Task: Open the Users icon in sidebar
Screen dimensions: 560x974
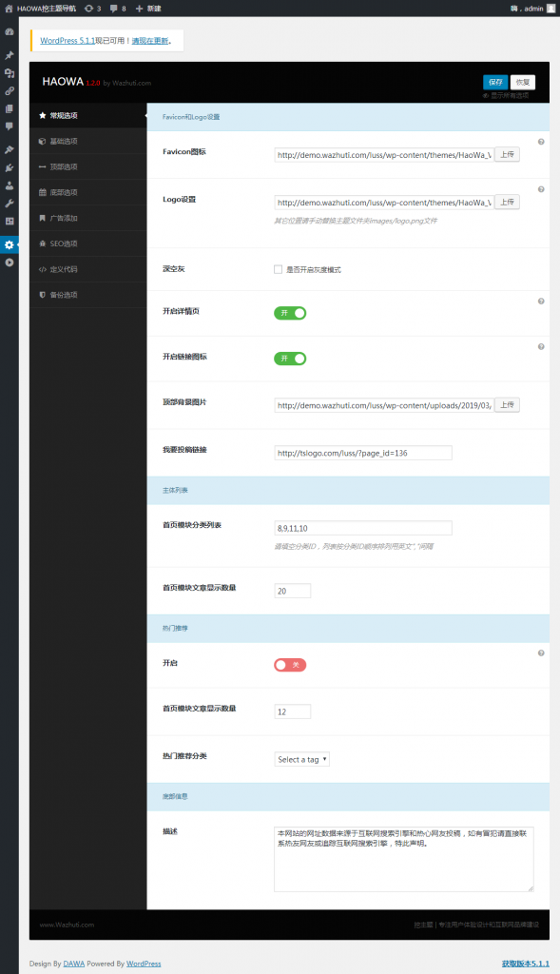Action: (10, 185)
